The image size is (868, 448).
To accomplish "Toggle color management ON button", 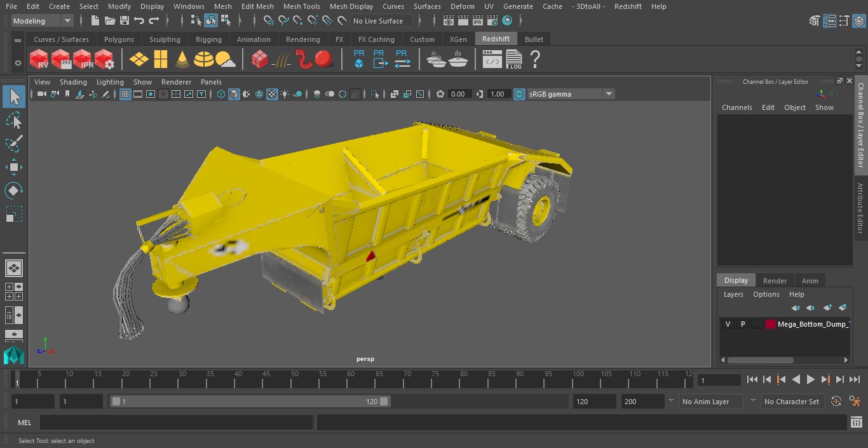I will 519,94.
